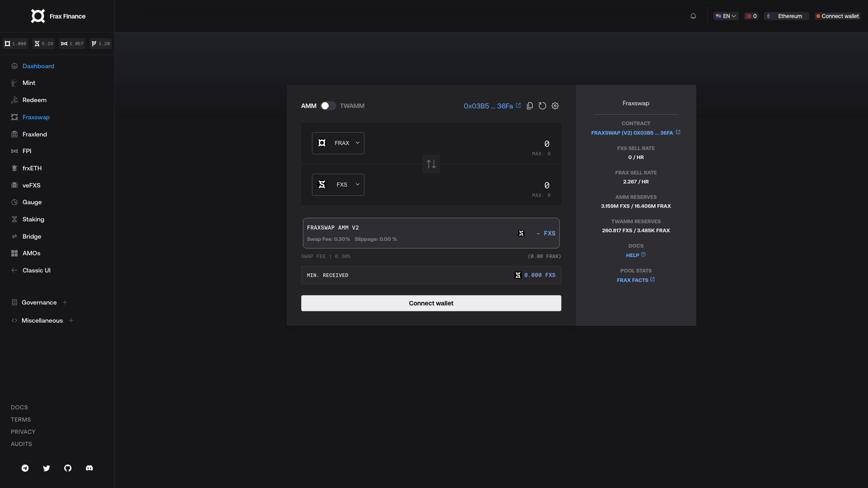This screenshot has width=868, height=488.
Task: Open GitHub social icon
Action: [68, 468]
